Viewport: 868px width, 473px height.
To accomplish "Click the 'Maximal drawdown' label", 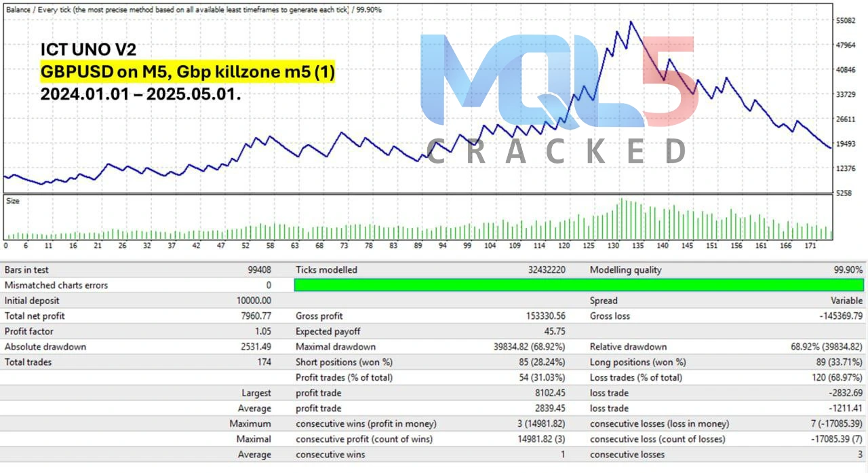I will point(336,347).
